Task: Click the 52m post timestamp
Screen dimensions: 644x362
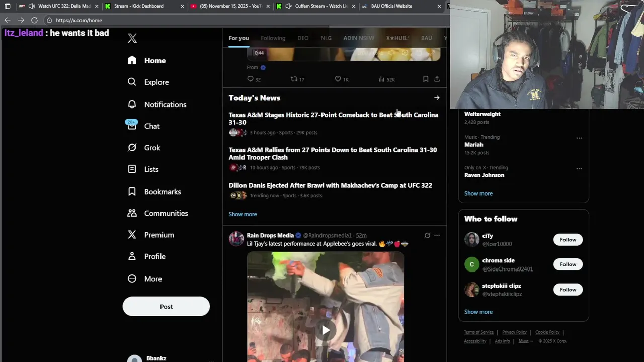Action: [x=361, y=235]
